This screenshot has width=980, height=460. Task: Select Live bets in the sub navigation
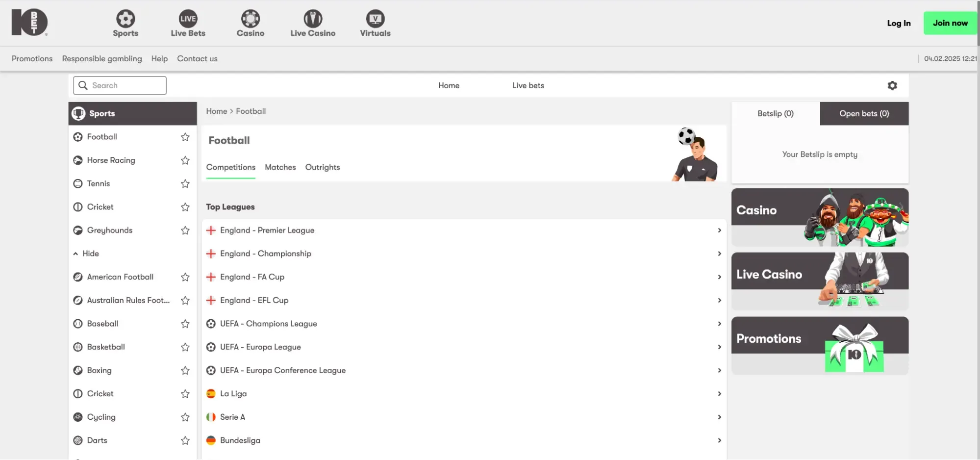click(528, 85)
